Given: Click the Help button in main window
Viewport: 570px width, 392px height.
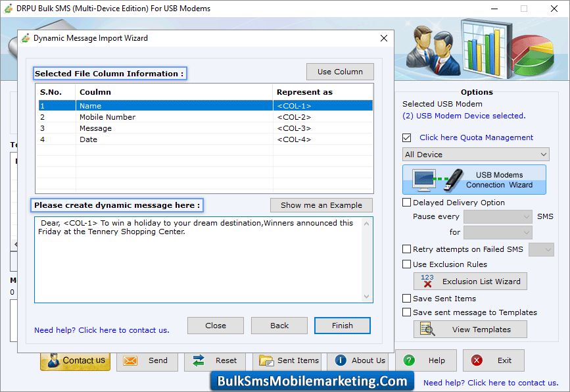Looking at the screenshot, I should (425, 360).
